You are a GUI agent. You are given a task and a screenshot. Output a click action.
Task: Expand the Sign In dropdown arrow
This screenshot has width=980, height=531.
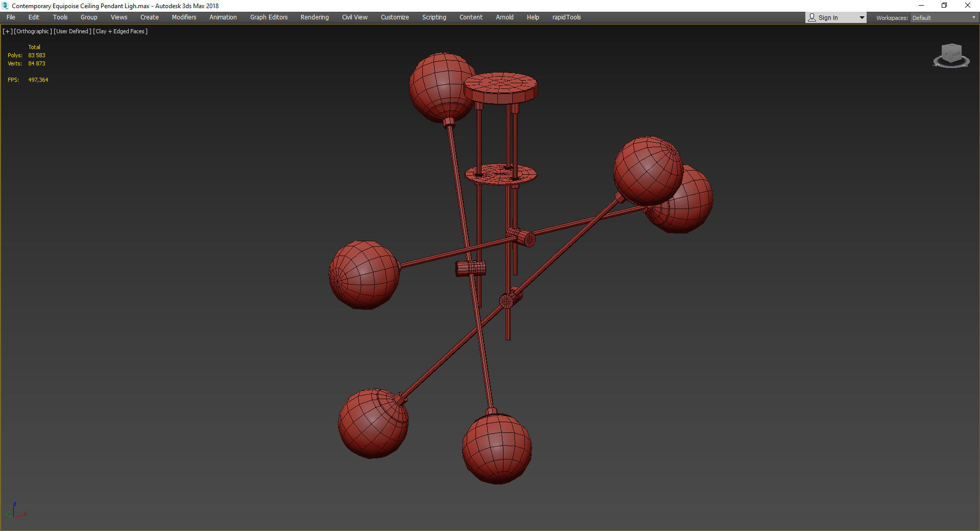(862, 18)
